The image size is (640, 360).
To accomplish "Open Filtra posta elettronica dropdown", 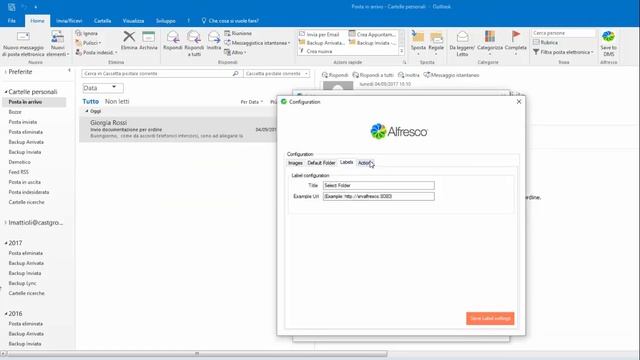I will pos(563,52).
